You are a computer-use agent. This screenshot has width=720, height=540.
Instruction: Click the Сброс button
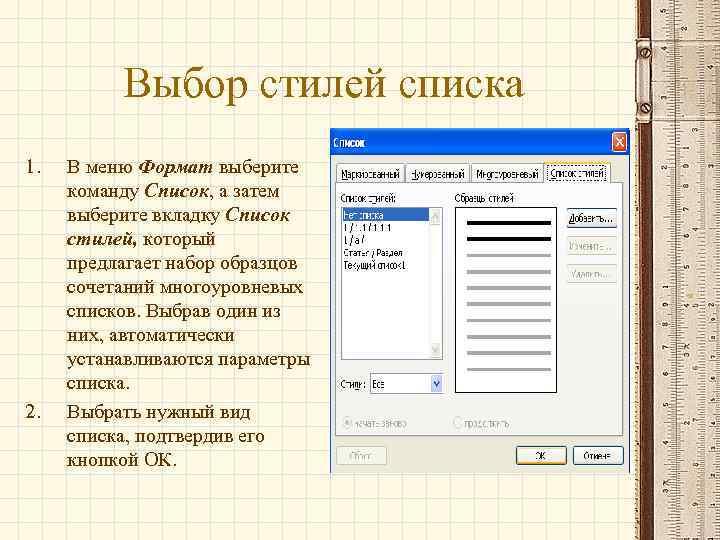point(361,456)
